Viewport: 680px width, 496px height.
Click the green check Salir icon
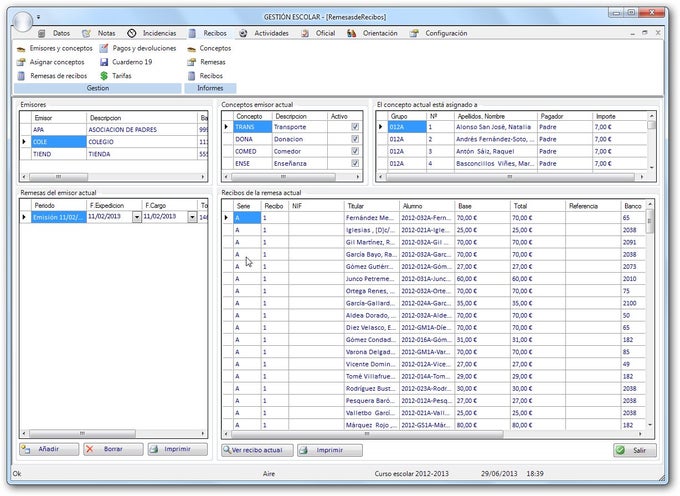click(621, 450)
